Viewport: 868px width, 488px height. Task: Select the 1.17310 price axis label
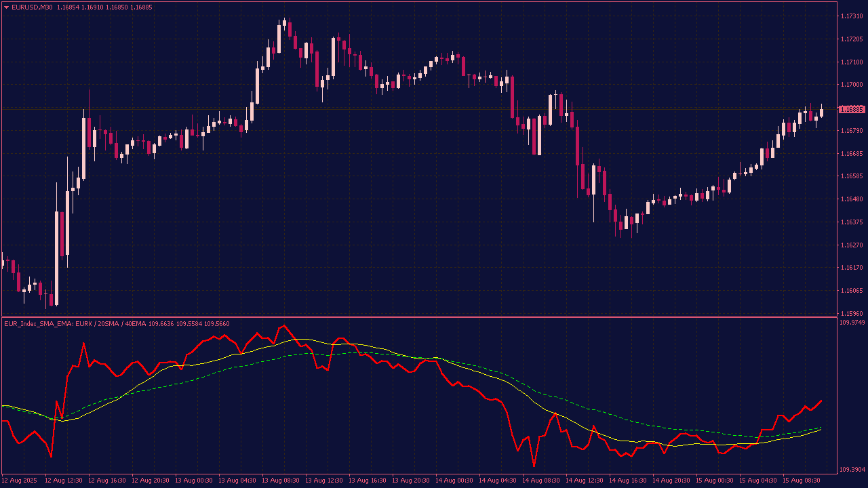tap(851, 16)
